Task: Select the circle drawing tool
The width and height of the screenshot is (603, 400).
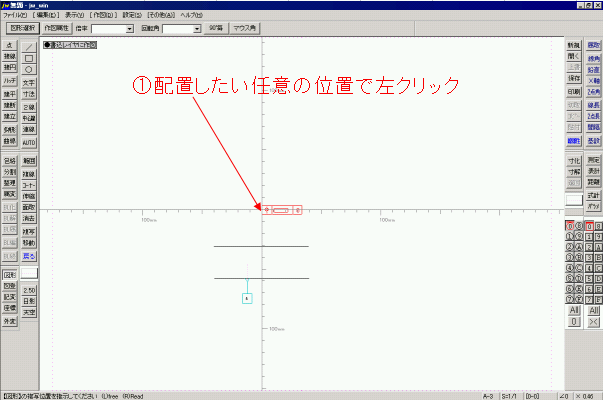Action: pyautogui.click(x=29, y=68)
